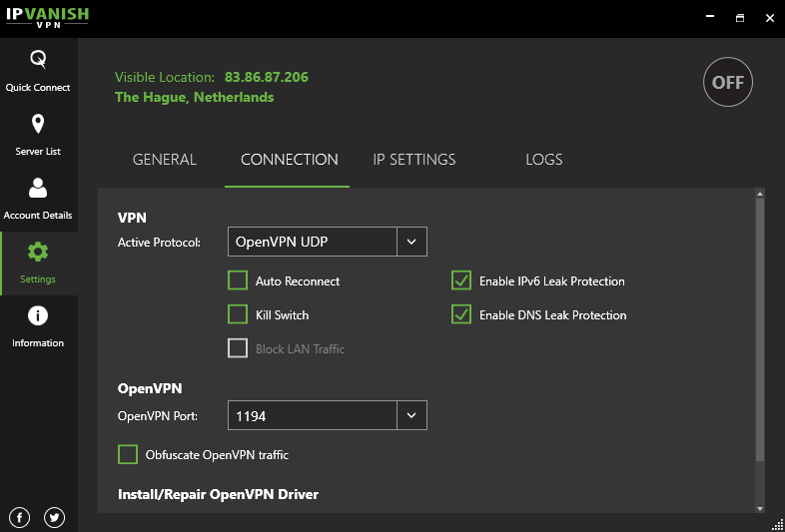Switch to the GENERAL tab
This screenshot has height=532, width=785.
[164, 159]
